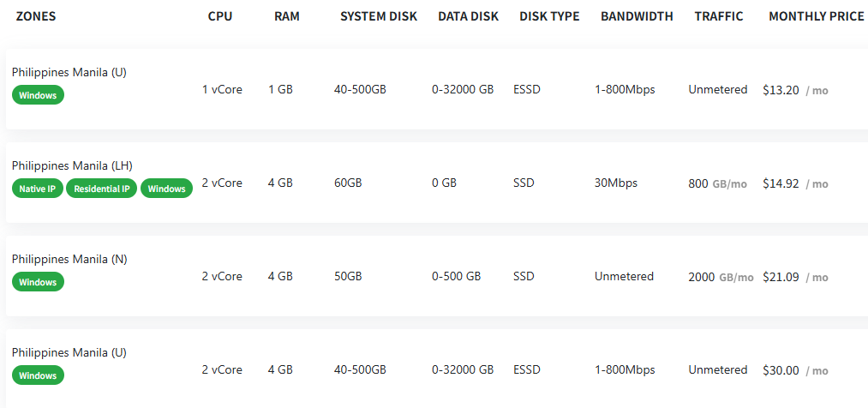Click the CPU column header
The width and height of the screenshot is (868, 408).
pos(220,16)
